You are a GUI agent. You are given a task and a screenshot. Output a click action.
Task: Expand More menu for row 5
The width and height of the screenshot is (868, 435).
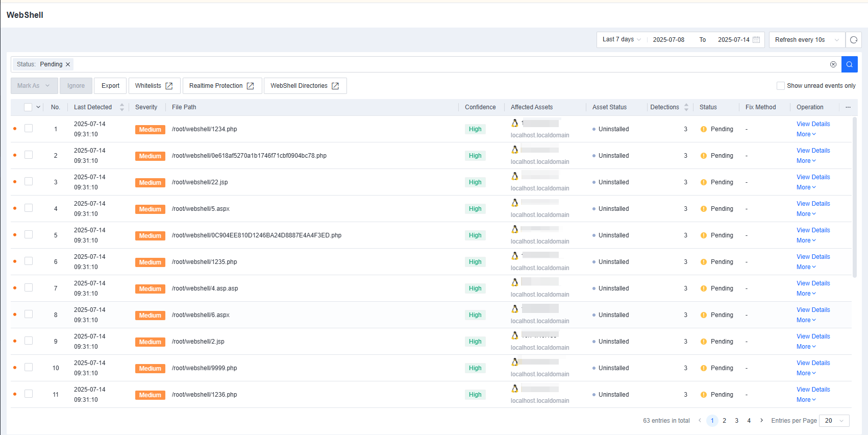(806, 240)
